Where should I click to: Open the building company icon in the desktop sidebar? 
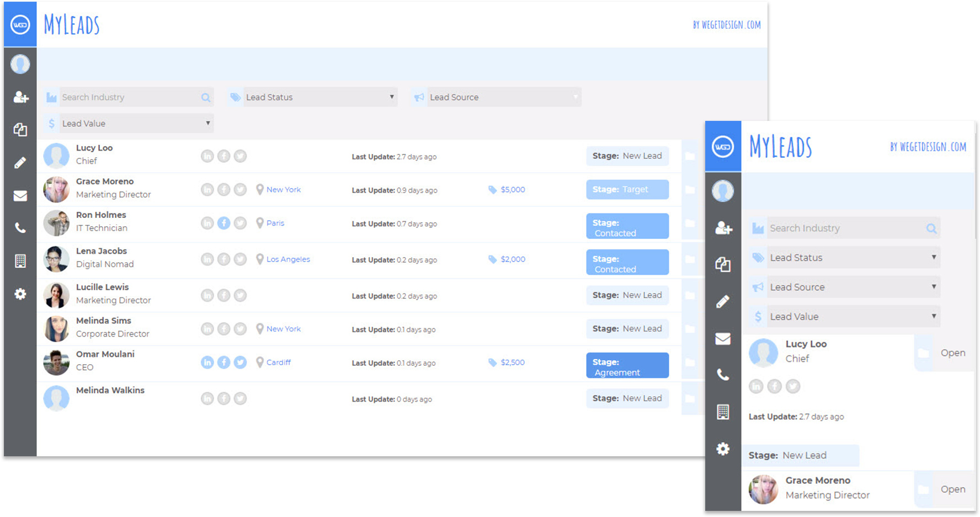tap(20, 261)
